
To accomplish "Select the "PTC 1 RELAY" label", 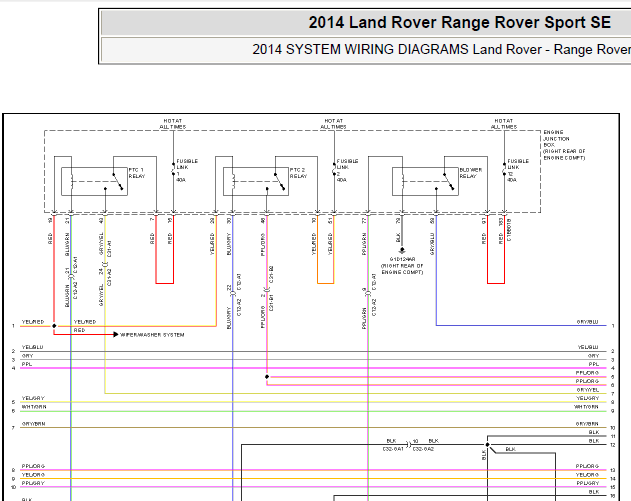I will [137, 173].
